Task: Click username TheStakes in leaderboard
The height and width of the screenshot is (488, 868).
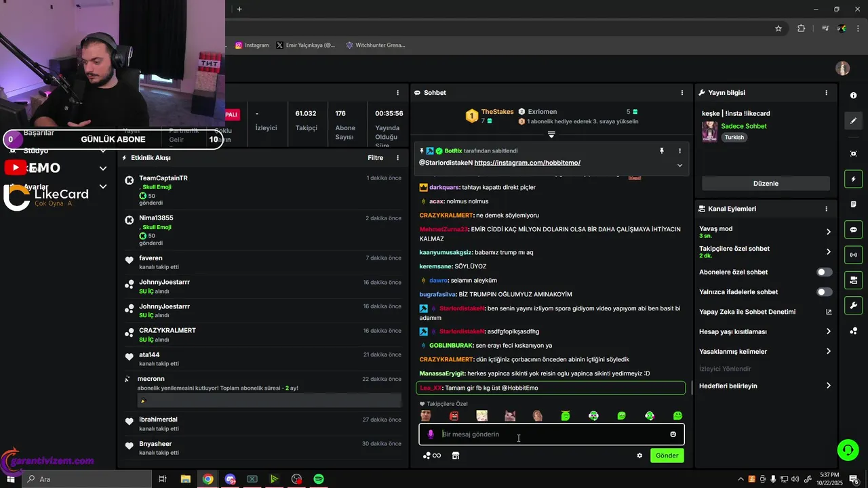Action: 497,112
